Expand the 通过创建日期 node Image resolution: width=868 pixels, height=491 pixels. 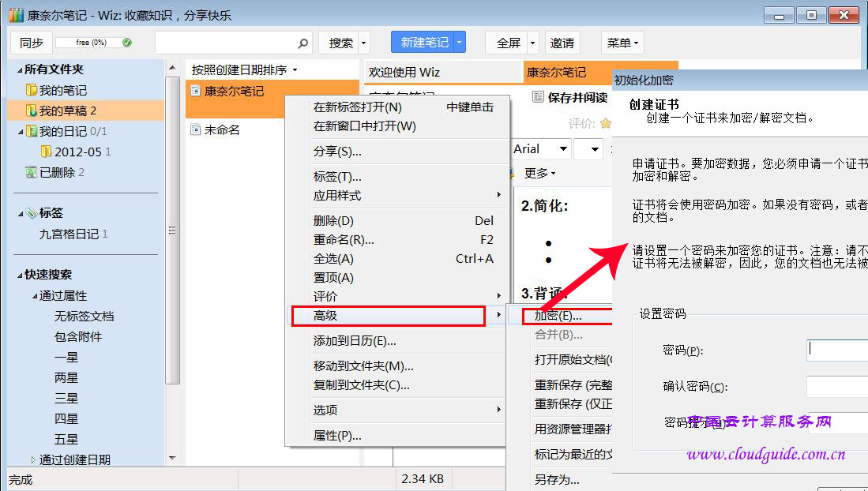pyautogui.click(x=33, y=459)
